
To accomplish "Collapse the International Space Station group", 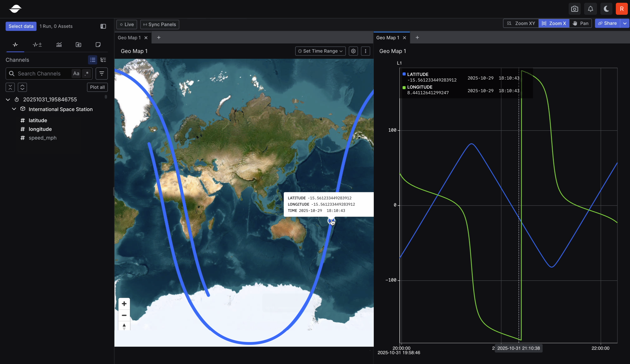I will pyautogui.click(x=14, y=109).
